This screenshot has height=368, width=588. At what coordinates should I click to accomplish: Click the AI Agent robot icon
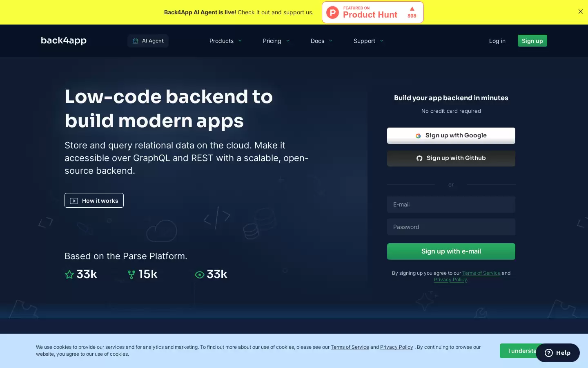136,41
